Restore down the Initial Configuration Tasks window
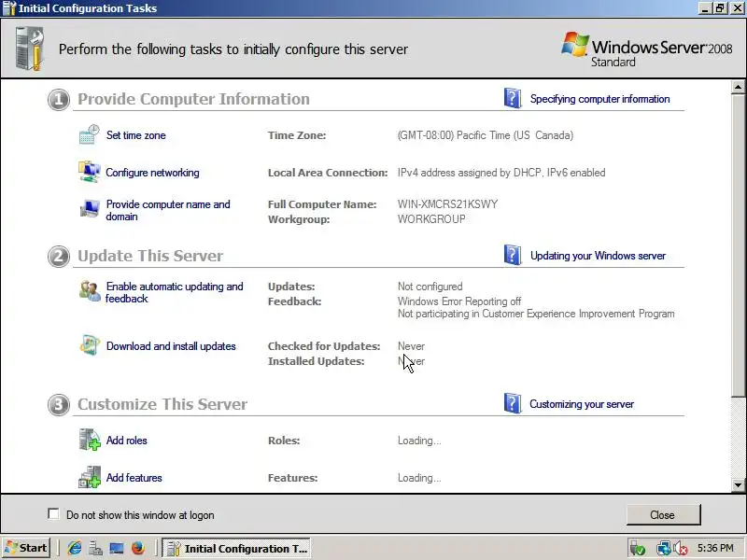The height and width of the screenshot is (560, 747). tap(721, 8)
